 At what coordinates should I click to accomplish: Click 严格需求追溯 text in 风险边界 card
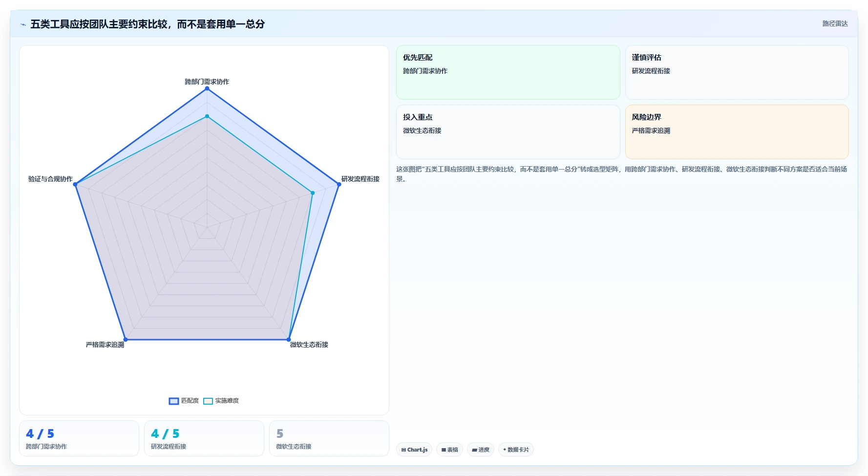click(651, 130)
